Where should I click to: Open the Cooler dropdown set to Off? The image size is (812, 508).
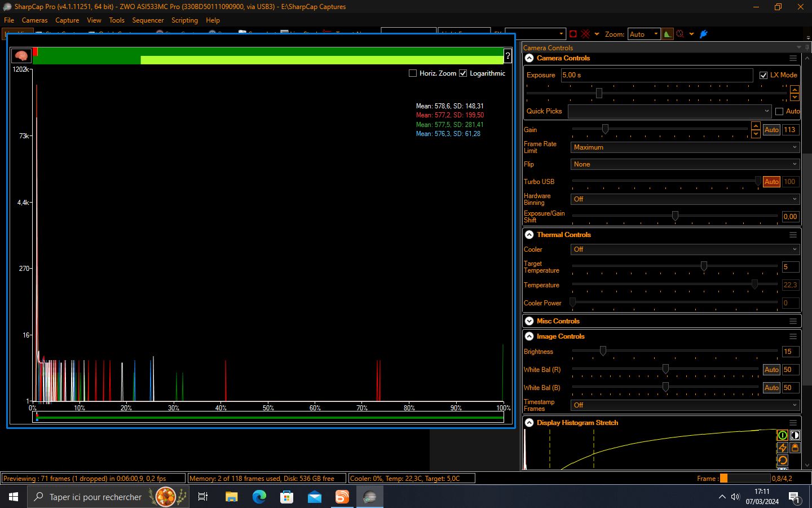pyautogui.click(x=685, y=249)
